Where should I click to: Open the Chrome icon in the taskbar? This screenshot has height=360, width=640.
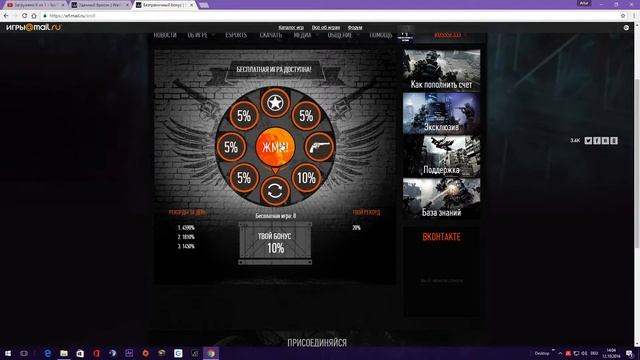coord(211,353)
